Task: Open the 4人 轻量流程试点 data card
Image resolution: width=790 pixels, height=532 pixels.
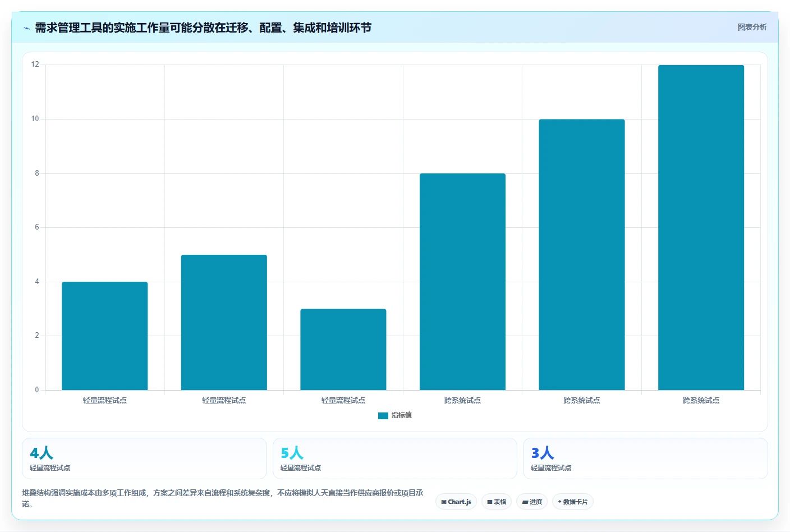Action: [144, 458]
